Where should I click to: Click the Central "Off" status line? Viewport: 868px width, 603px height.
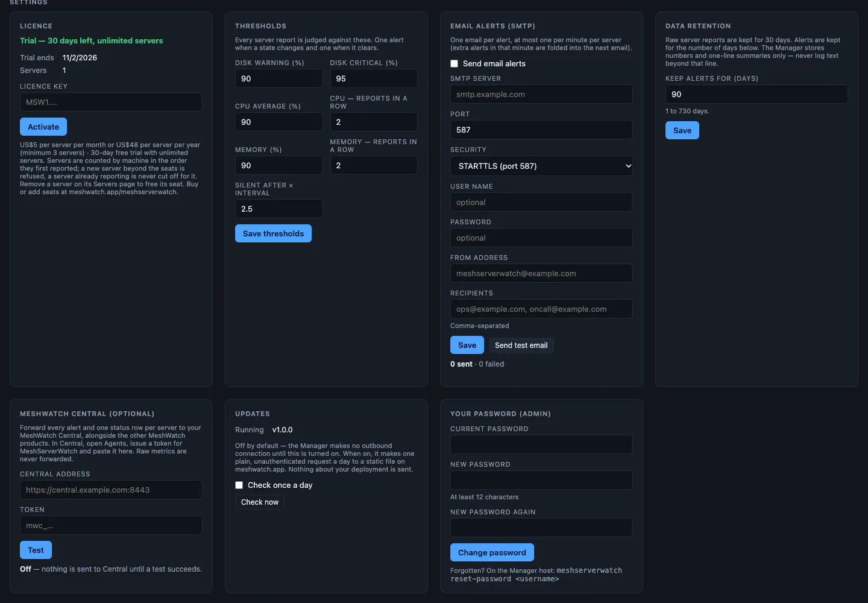coord(111,569)
